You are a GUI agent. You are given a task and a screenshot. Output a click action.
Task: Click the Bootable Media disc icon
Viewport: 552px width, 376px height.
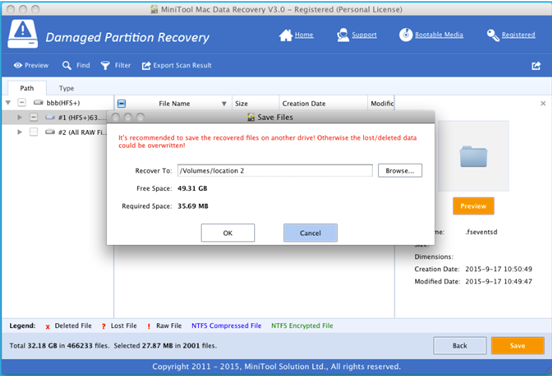point(406,35)
